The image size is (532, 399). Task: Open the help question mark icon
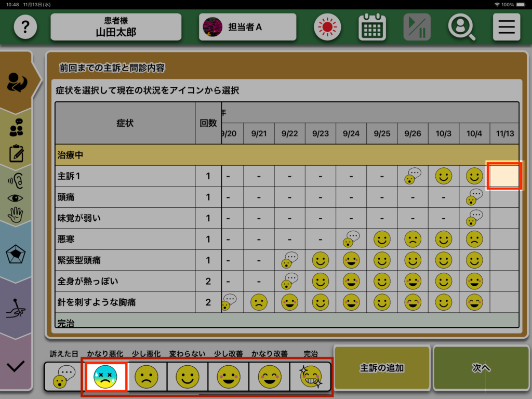point(25,27)
